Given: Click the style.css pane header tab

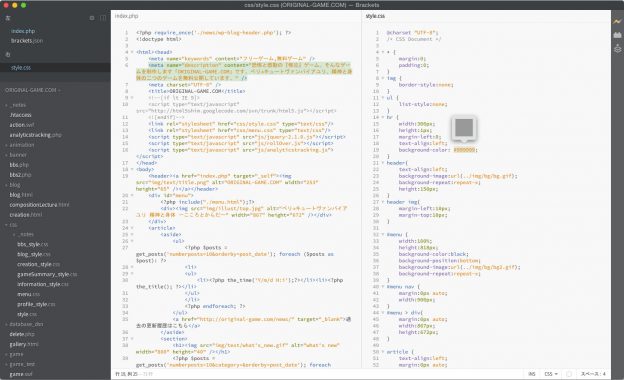Looking at the screenshot, I should pyautogui.click(x=375, y=16).
